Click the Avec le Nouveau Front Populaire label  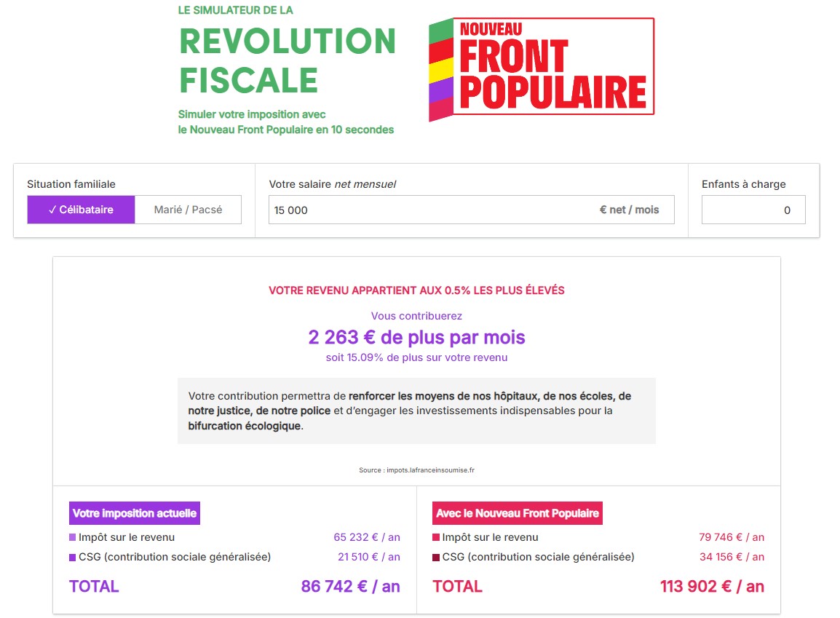[x=517, y=513]
